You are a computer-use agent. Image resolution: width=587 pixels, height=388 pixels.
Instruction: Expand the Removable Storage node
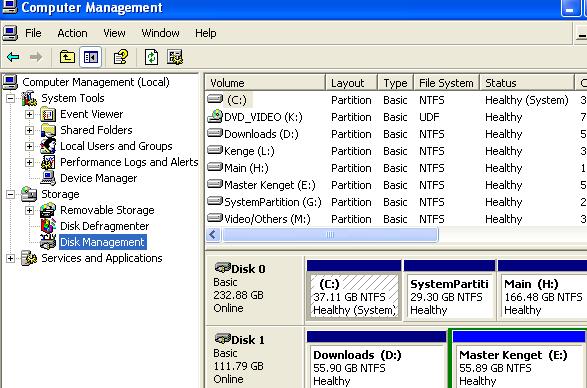tap(29, 210)
